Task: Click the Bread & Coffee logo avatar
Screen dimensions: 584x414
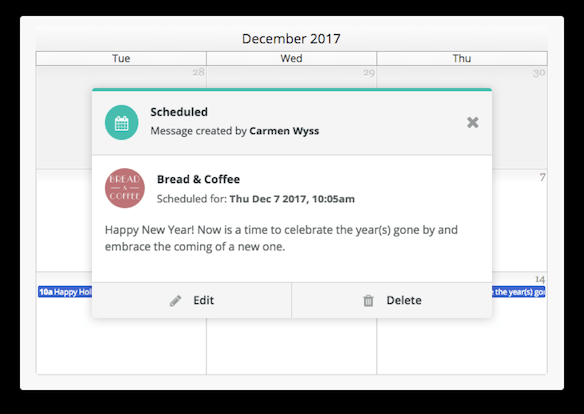Action: (x=125, y=188)
